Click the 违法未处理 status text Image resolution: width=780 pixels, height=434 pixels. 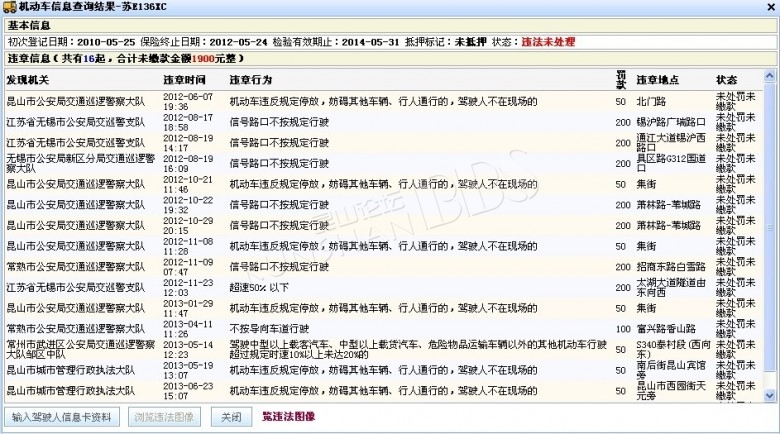coord(548,42)
